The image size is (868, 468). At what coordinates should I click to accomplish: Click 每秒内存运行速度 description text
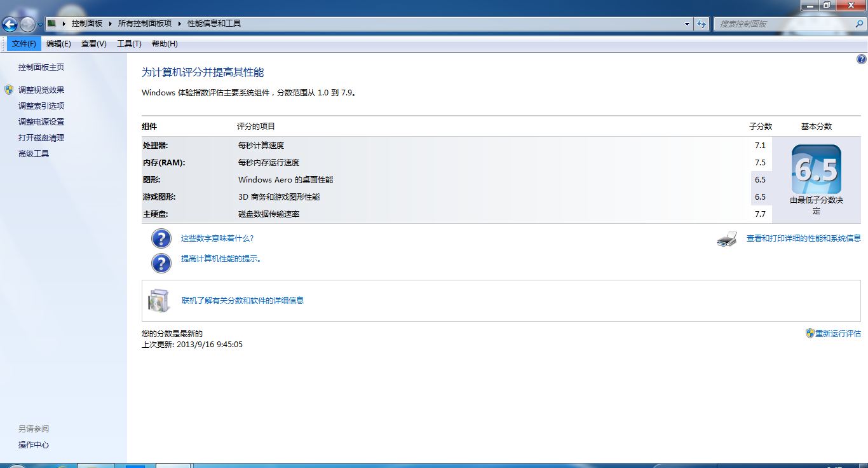[269, 162]
